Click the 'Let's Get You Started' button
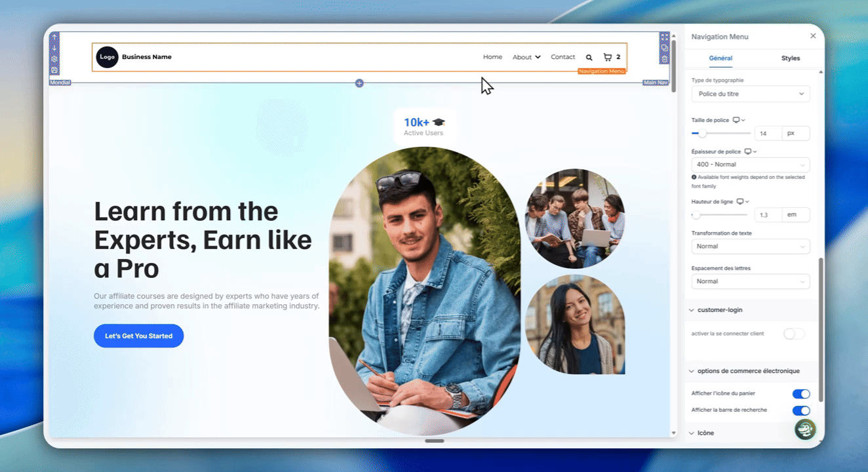This screenshot has height=472, width=868. coord(138,336)
